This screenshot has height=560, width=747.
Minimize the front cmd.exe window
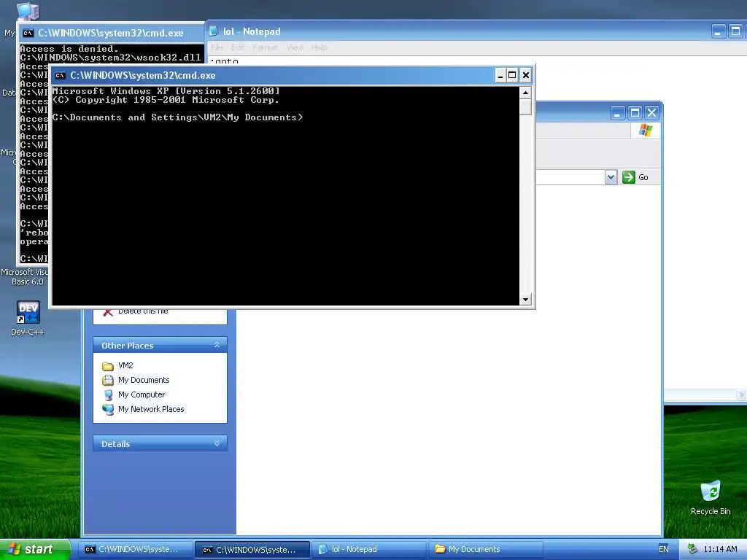click(500, 75)
